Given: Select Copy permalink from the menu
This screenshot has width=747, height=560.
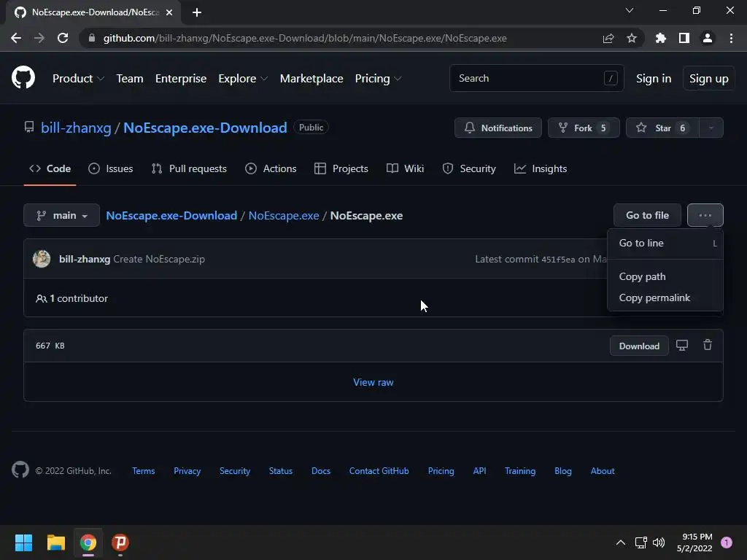Looking at the screenshot, I should [x=665, y=297].
